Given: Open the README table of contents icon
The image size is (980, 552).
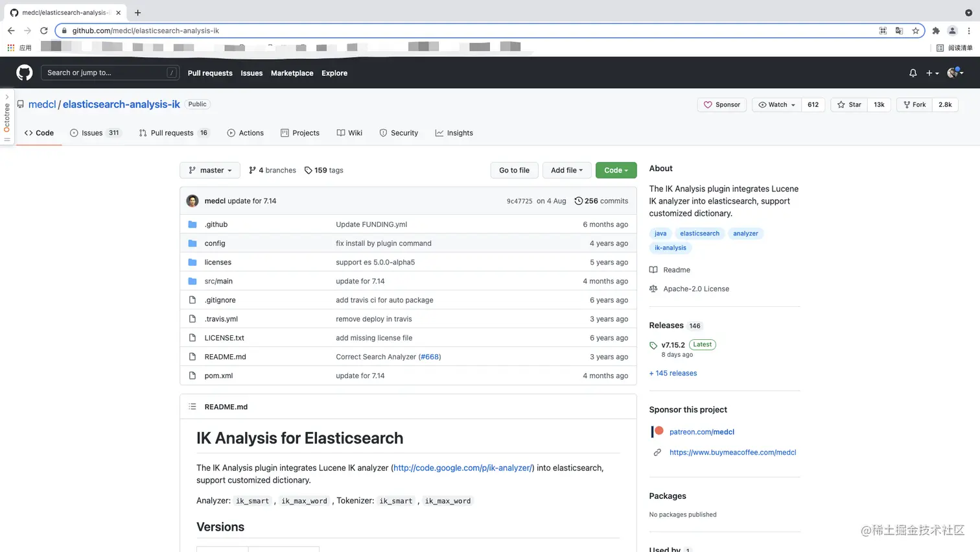Looking at the screenshot, I should click(x=192, y=407).
